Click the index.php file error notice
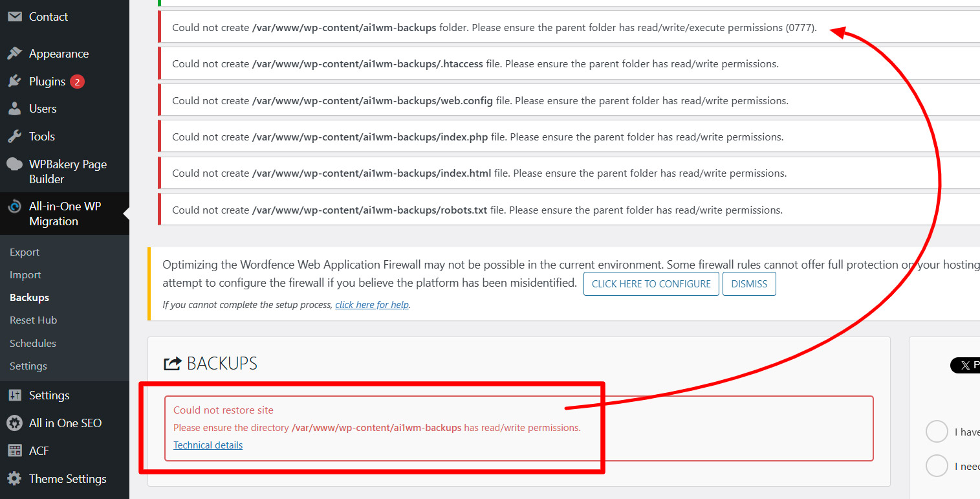Viewport: 980px width, 499px height. [x=569, y=137]
